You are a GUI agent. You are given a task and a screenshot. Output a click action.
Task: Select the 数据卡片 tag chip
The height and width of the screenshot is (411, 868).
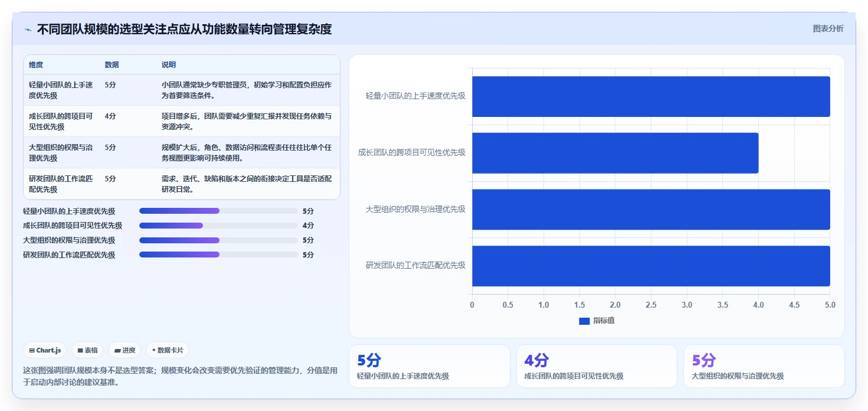pos(168,350)
